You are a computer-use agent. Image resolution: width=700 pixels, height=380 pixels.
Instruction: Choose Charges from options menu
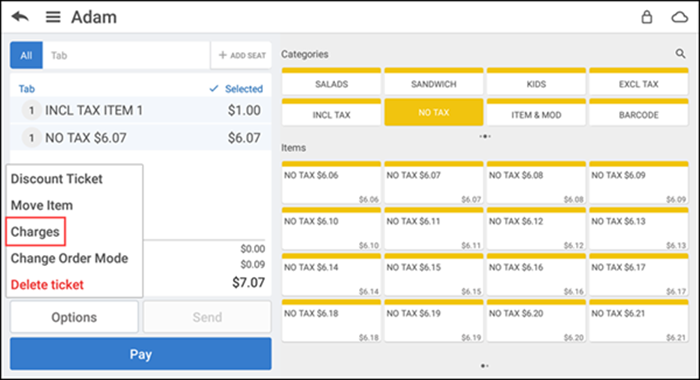pos(35,232)
